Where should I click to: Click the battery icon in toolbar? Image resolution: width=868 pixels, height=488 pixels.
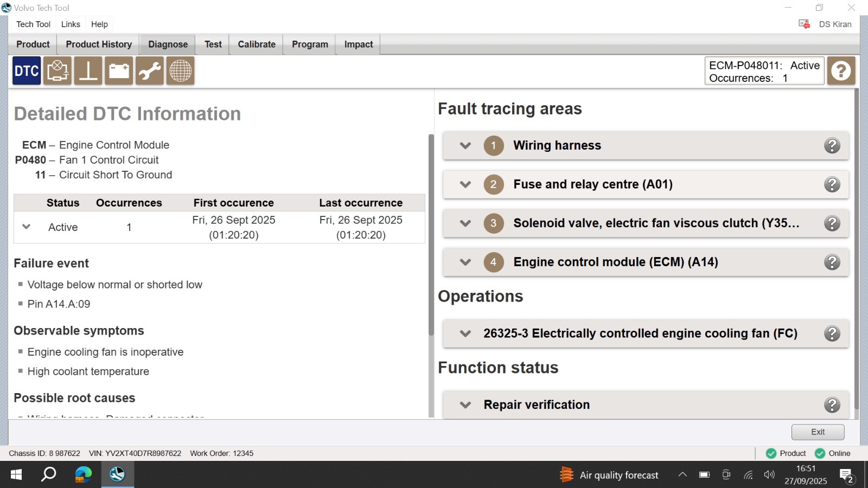click(119, 71)
